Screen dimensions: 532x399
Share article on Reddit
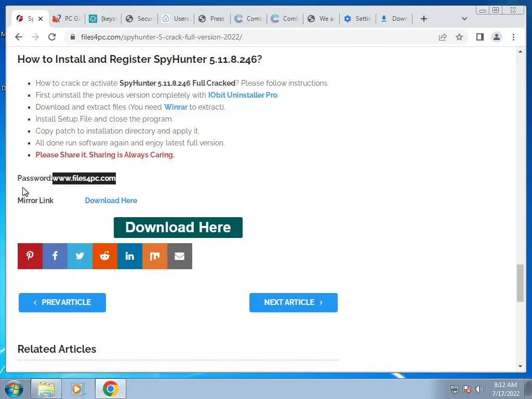pos(105,256)
